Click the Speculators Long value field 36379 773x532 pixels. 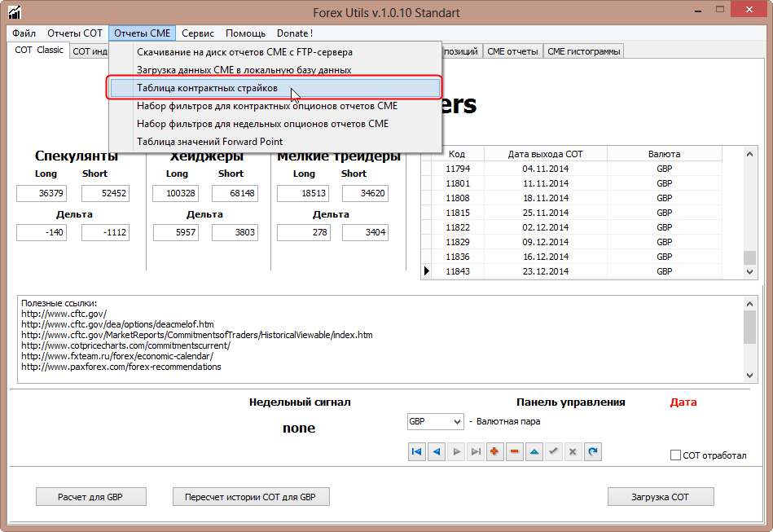point(42,193)
